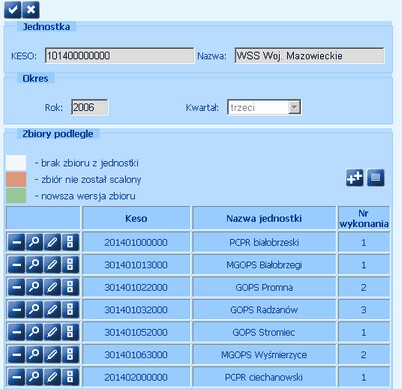Screen dimensions: 402x389
Task: Click the grey rectangle icon beside add icon
Action: (x=376, y=178)
